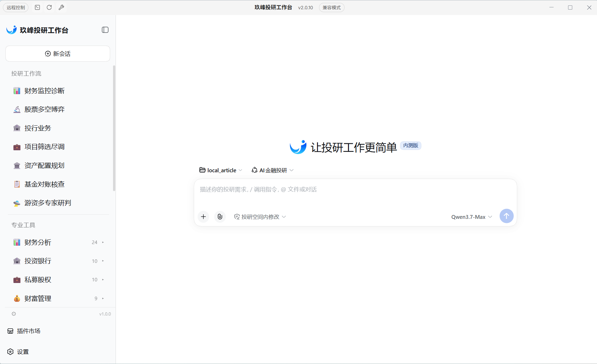597x364 pixels.
Task: Click the 专业工具 section heading
Action: (23, 225)
